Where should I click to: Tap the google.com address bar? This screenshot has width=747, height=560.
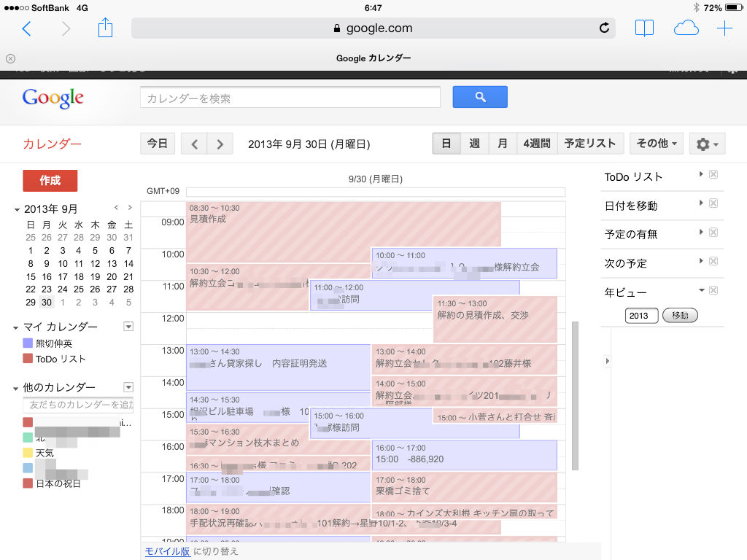click(373, 28)
